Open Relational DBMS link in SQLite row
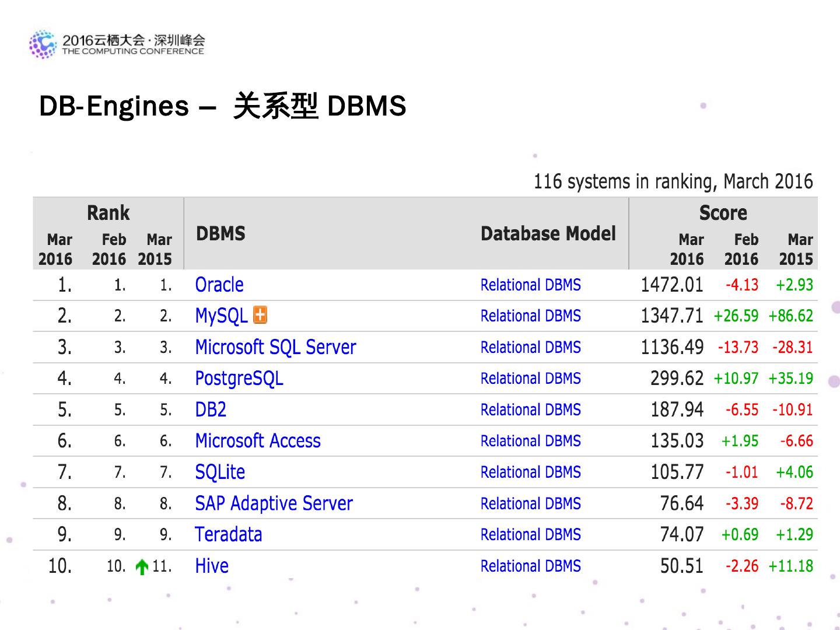 pyautogui.click(x=531, y=472)
